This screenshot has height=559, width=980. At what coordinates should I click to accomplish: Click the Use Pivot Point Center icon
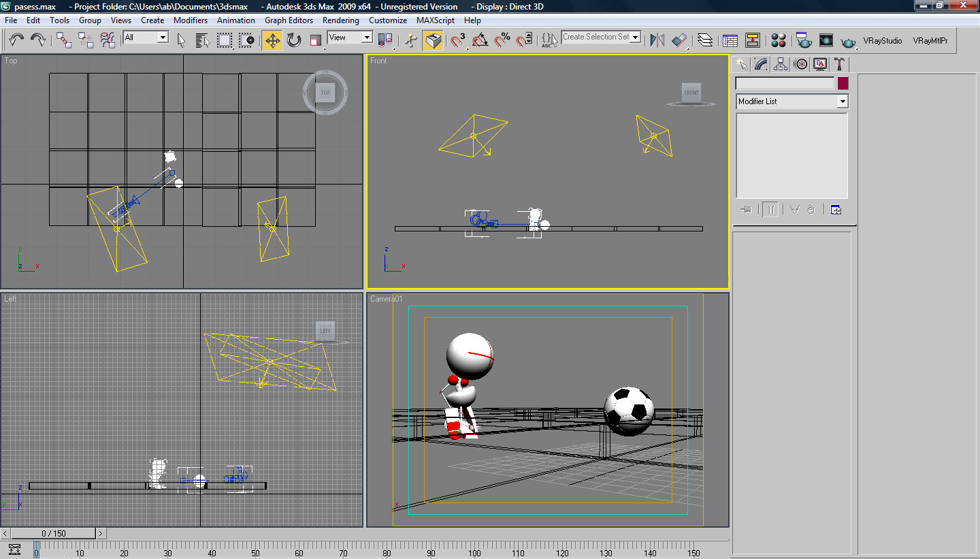pyautogui.click(x=385, y=40)
